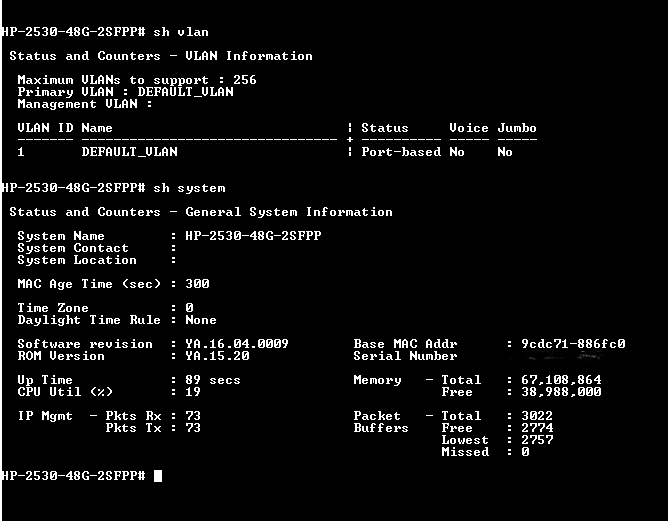Click the 'Pkts Rx' label
Viewport: 668px width, 521px height.
tap(133, 416)
